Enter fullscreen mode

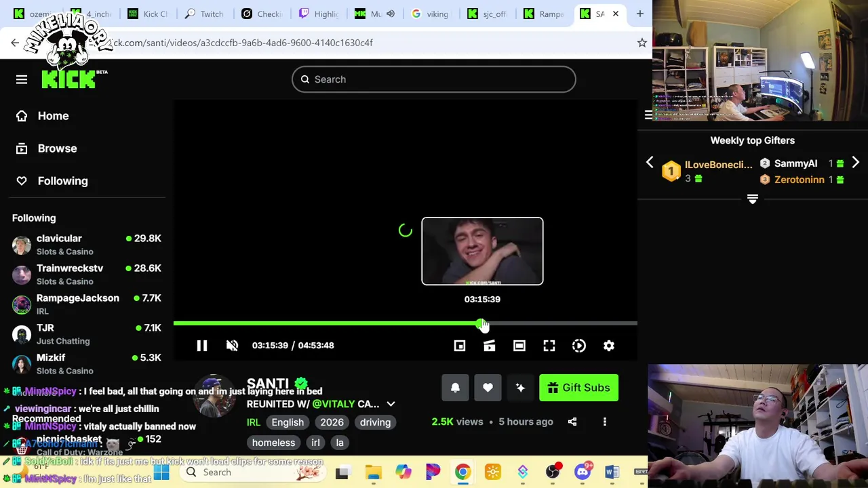(x=549, y=346)
